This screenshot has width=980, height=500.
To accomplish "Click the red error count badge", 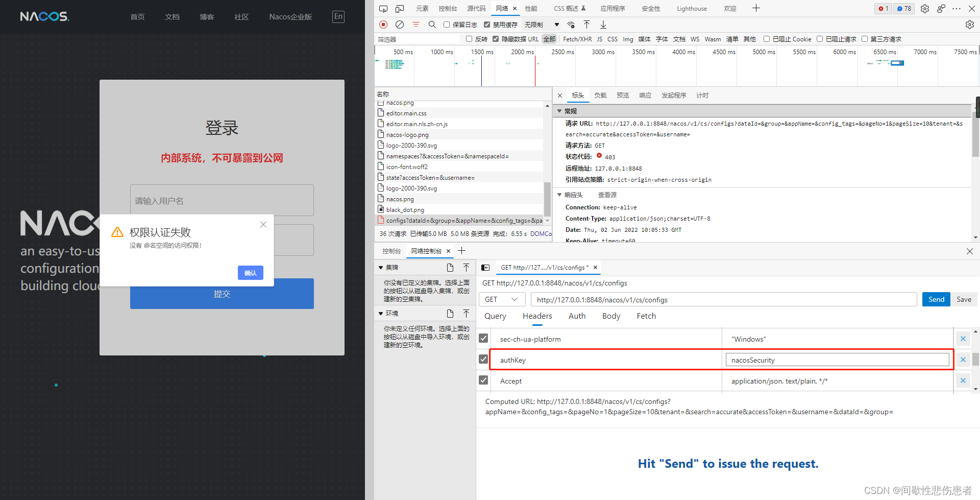I will [883, 9].
